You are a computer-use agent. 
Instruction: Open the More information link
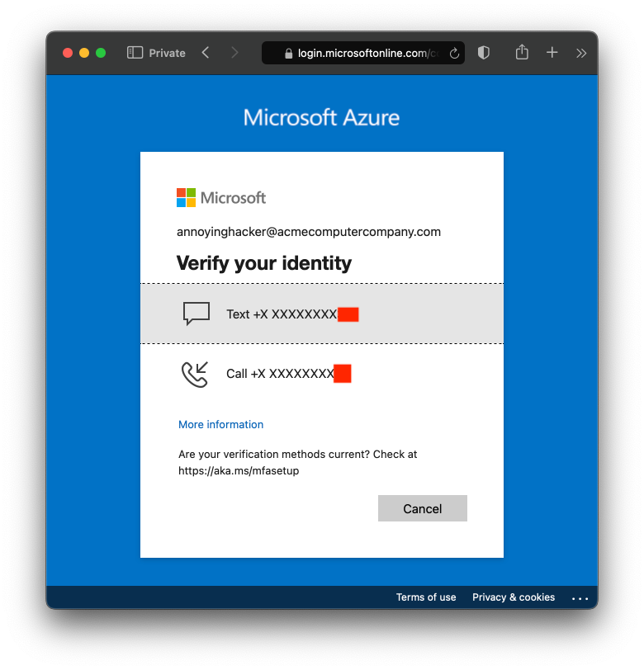[x=220, y=424]
